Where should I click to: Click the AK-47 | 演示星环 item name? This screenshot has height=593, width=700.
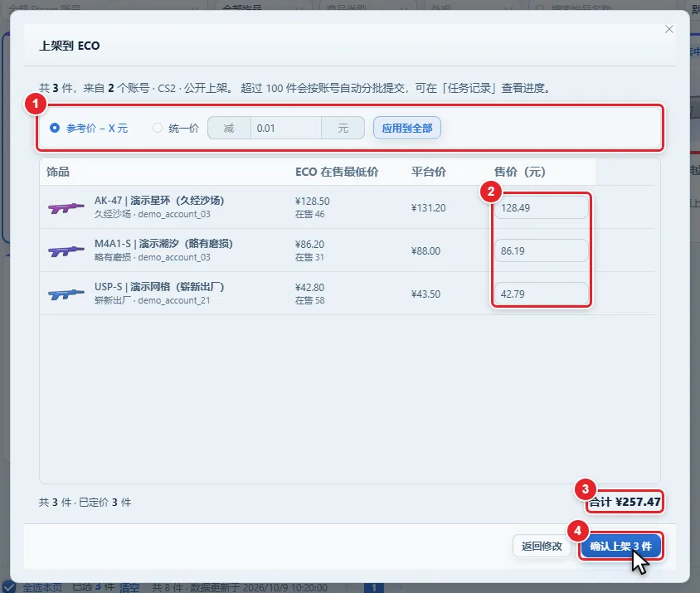(159, 201)
